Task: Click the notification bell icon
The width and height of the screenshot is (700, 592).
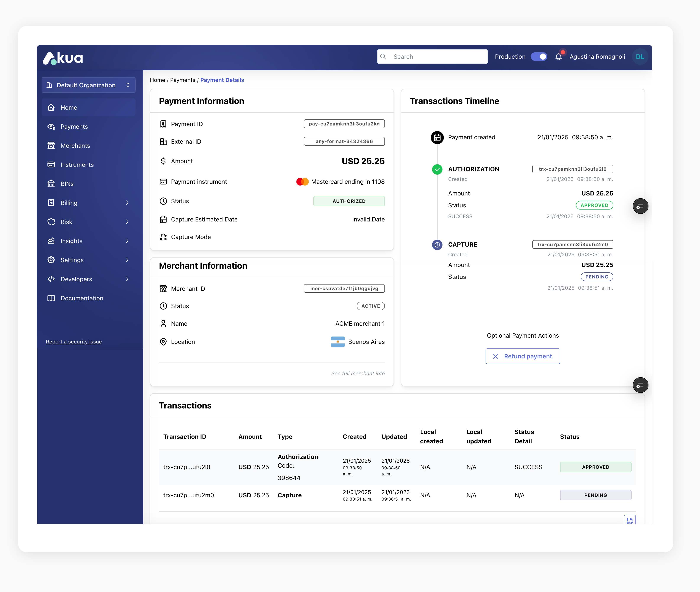Action: click(558, 57)
